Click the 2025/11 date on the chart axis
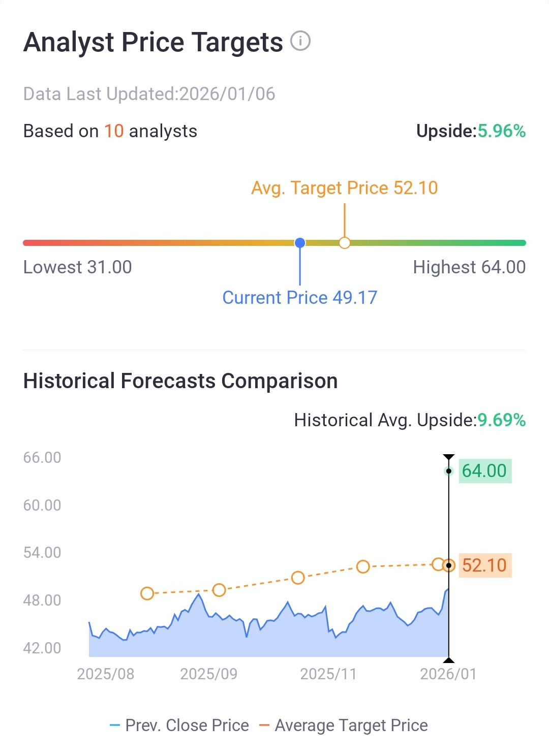Image resolution: width=549 pixels, height=756 pixels. [328, 674]
